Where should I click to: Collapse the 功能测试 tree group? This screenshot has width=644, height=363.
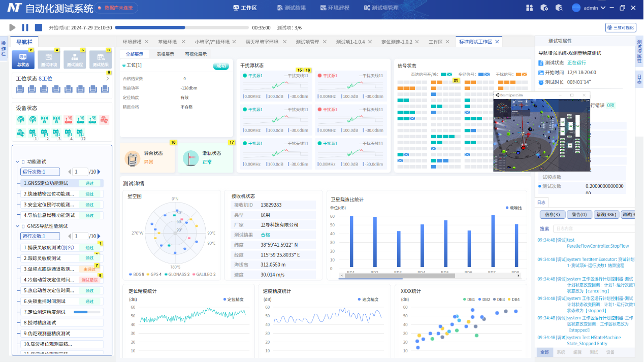(x=17, y=162)
